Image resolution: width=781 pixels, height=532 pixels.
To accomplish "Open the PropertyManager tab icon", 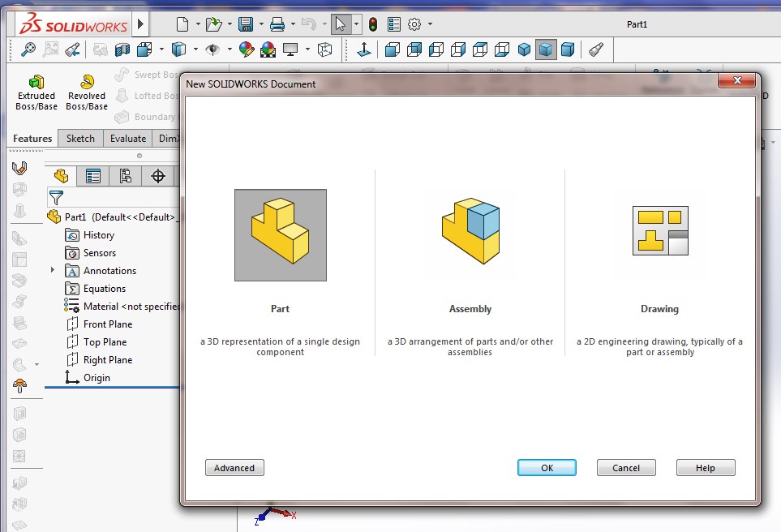I will 93,176.
